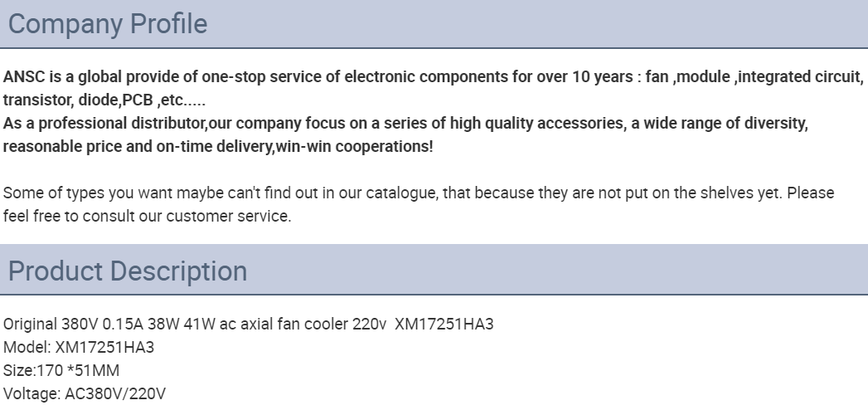This screenshot has width=868, height=415.
Task: Click the words 'professional distributor'
Action: coord(122,124)
